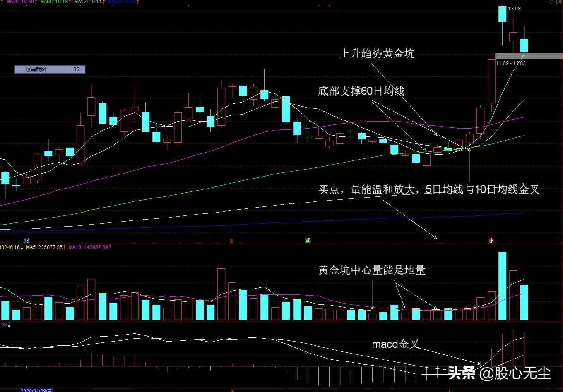Click the diamond icon at top right

pos(551,2)
